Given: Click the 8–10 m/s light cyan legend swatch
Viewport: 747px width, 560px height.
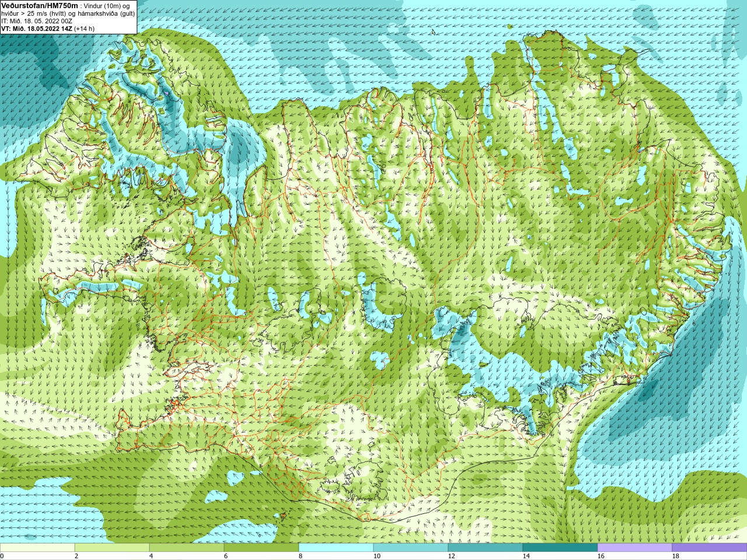Looking at the screenshot, I should point(336,548).
